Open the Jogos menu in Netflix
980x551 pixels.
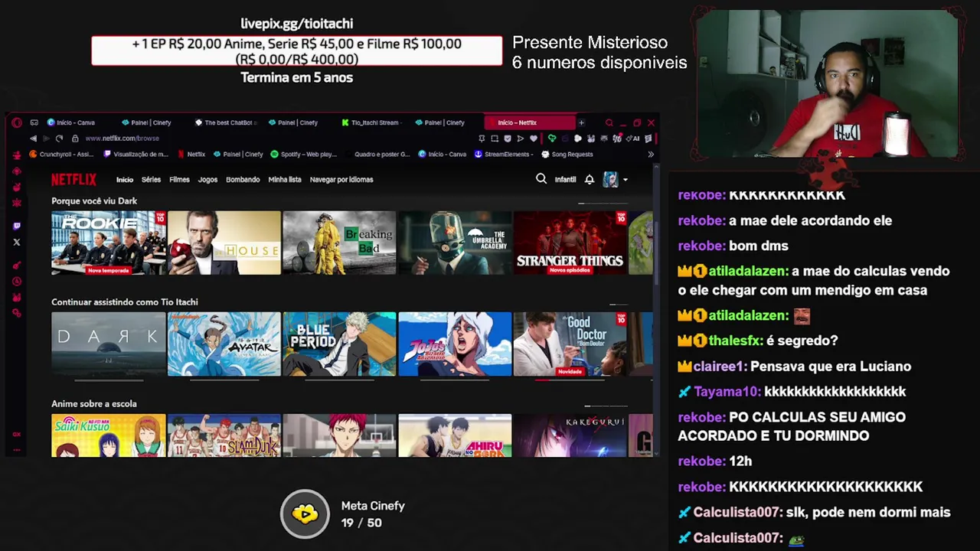coord(207,180)
